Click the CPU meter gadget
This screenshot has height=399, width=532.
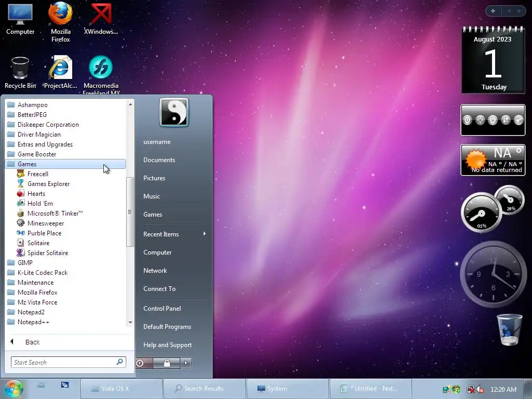[x=493, y=209]
